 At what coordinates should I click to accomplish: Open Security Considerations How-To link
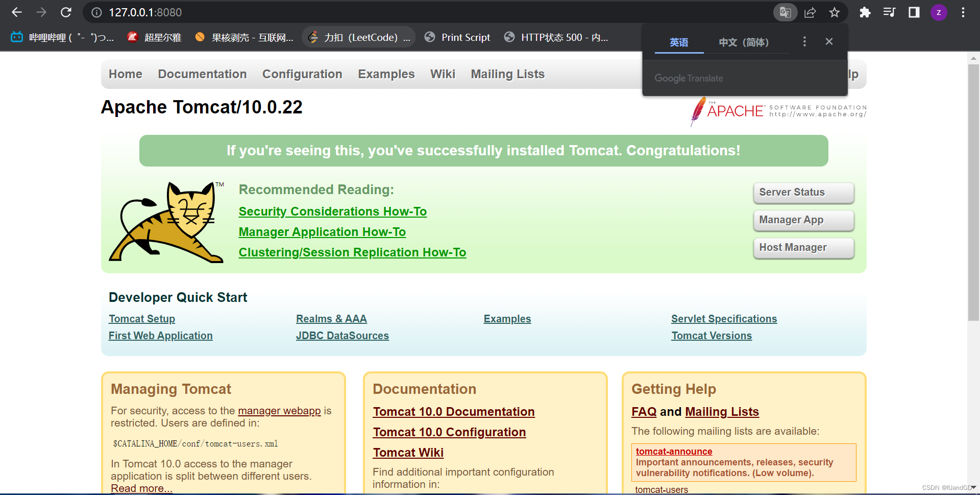coord(333,211)
